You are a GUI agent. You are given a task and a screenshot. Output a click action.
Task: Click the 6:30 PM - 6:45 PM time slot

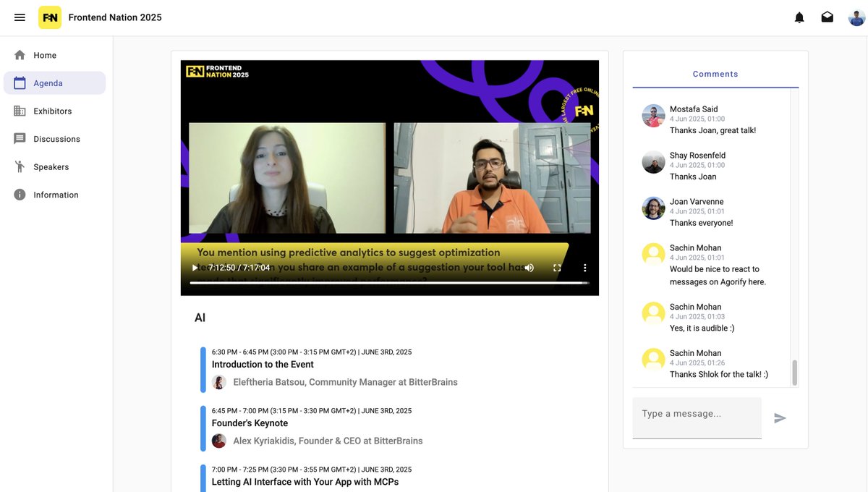312,352
